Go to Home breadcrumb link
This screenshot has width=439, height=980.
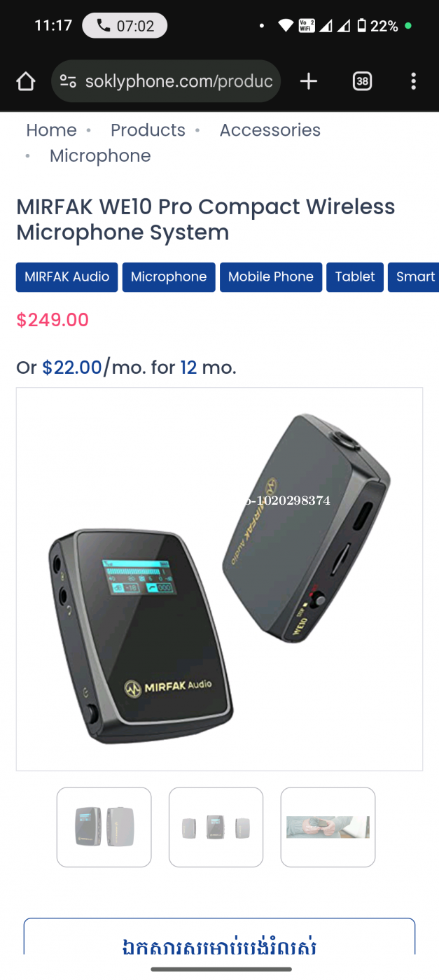click(x=51, y=130)
